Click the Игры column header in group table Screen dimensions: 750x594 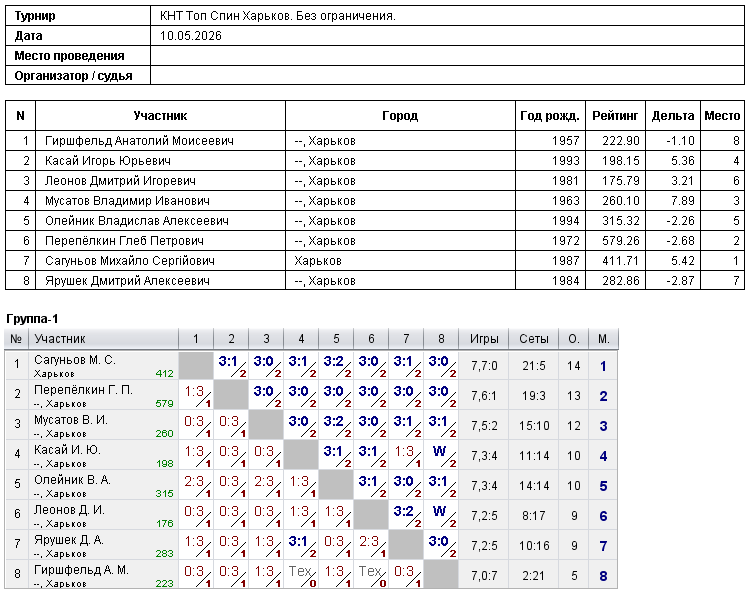pyautogui.click(x=484, y=339)
